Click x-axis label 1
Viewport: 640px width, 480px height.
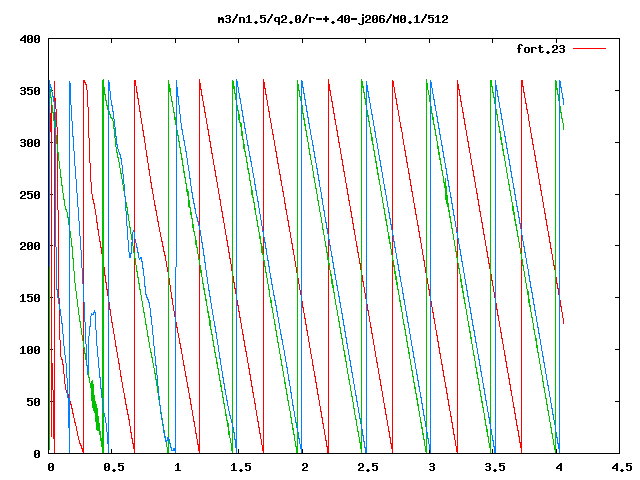point(178,467)
